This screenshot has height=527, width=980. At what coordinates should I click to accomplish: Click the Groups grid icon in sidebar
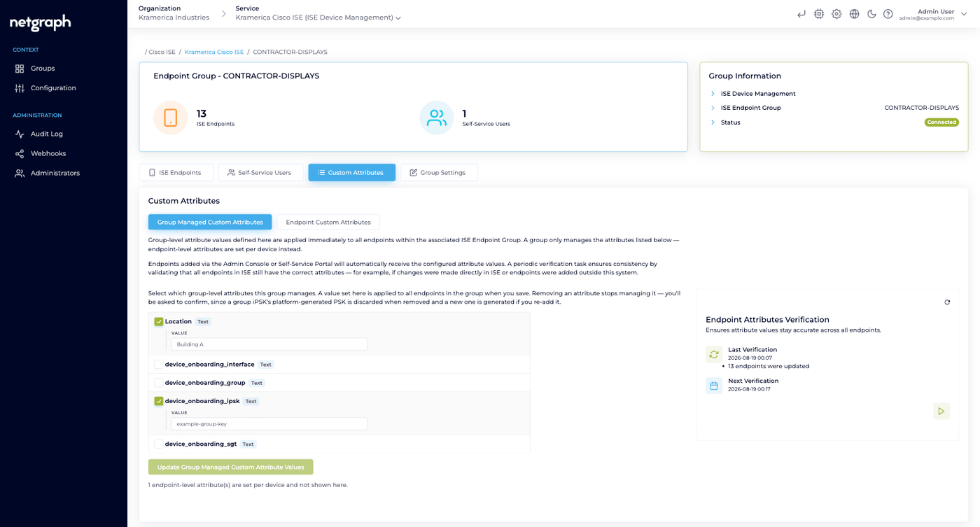[20, 69]
